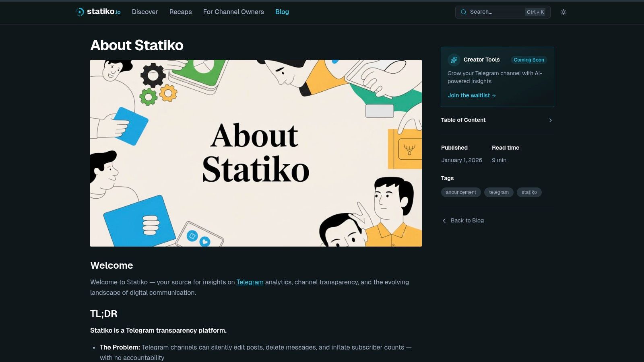Click the Ctrl + K shortcut badge

coord(535,12)
